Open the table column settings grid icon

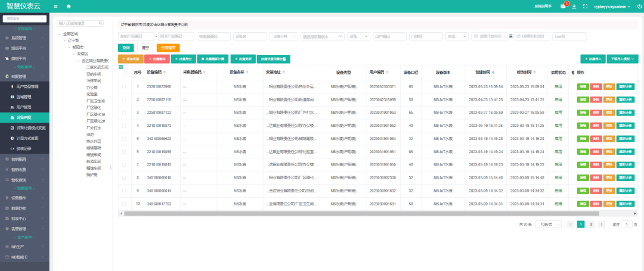(122, 66)
